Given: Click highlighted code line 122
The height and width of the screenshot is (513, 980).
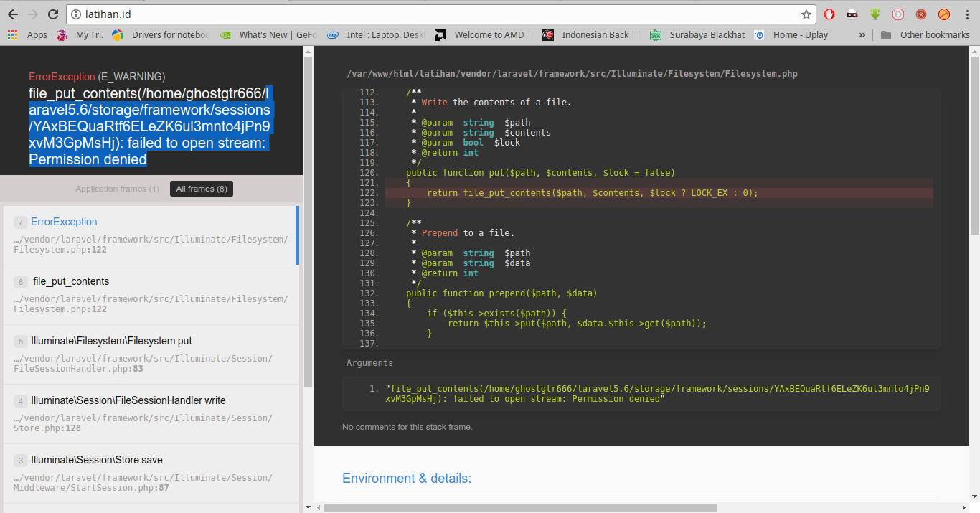Looking at the screenshot, I should pos(659,193).
